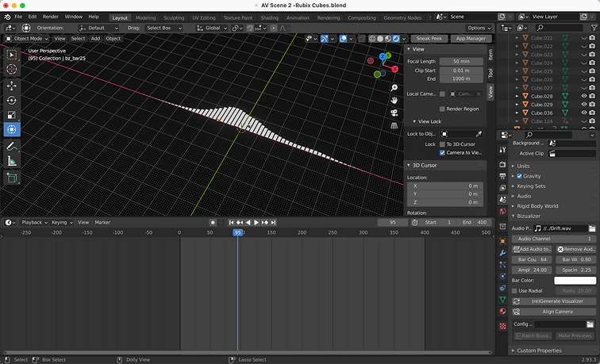Click (re)Generate Visualizer button

[554, 301]
